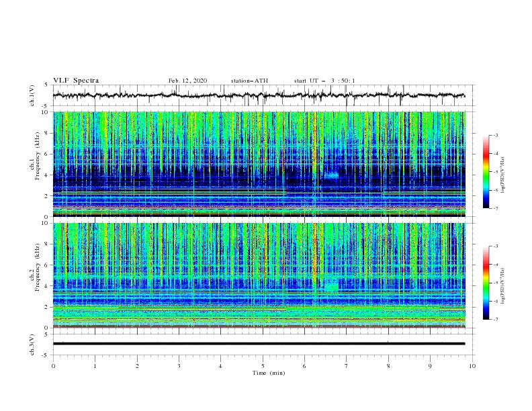Click the "station=ATH" label

[x=249, y=81]
